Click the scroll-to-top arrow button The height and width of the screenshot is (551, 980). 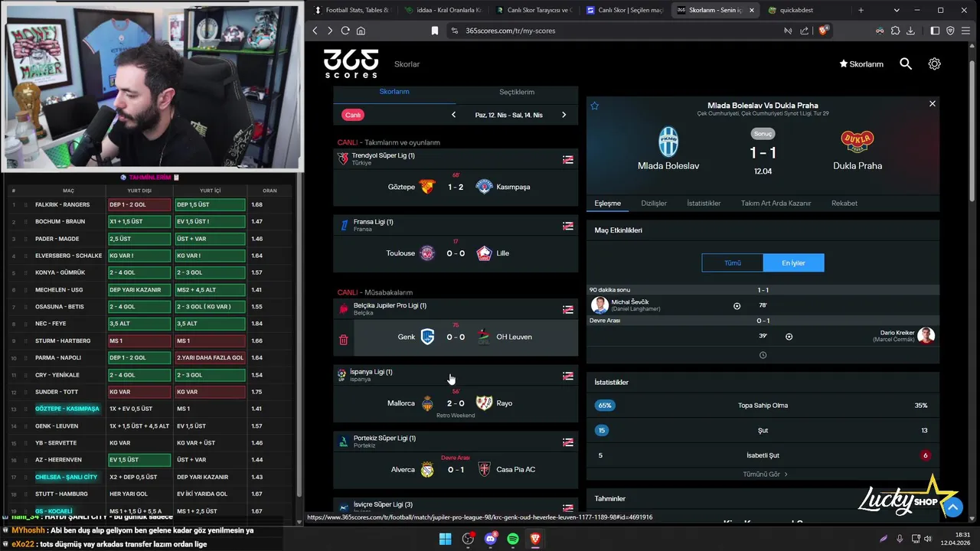click(952, 507)
